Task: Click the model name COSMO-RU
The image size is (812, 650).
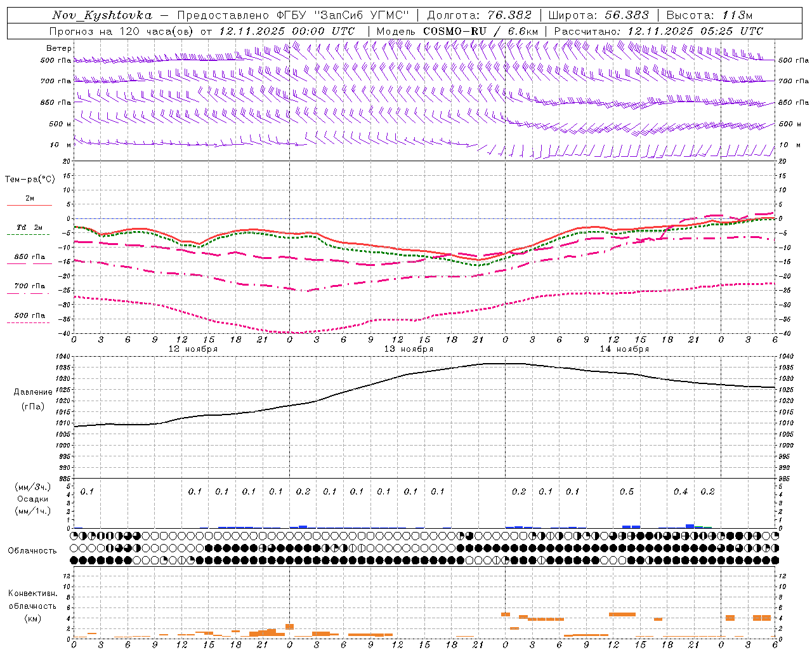Action: point(454,31)
